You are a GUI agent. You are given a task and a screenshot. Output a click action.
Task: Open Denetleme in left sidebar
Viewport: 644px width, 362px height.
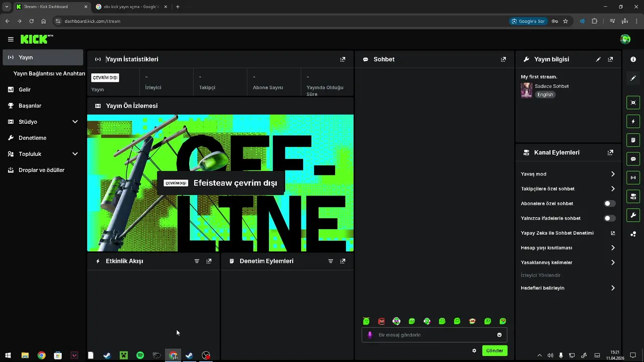(x=43, y=138)
